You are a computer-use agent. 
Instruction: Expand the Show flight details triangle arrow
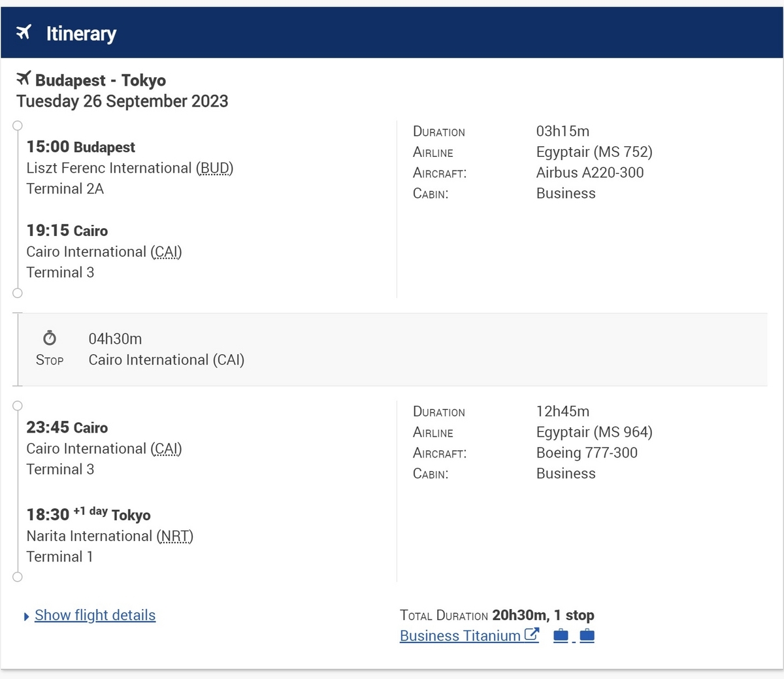26,616
